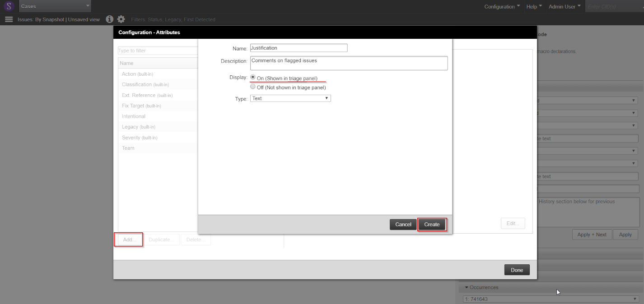Open the Type dropdown set to Text
Image resolution: width=644 pixels, height=304 pixels.
coord(290,98)
